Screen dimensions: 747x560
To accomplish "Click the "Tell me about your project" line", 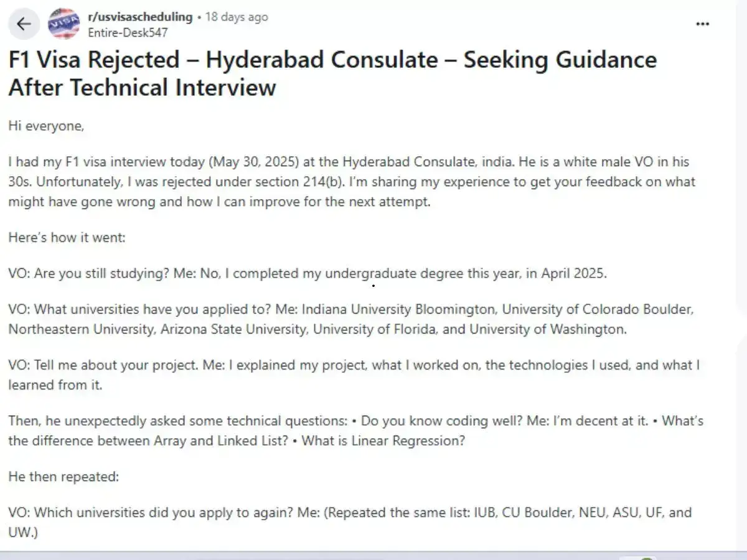I will (x=354, y=375).
